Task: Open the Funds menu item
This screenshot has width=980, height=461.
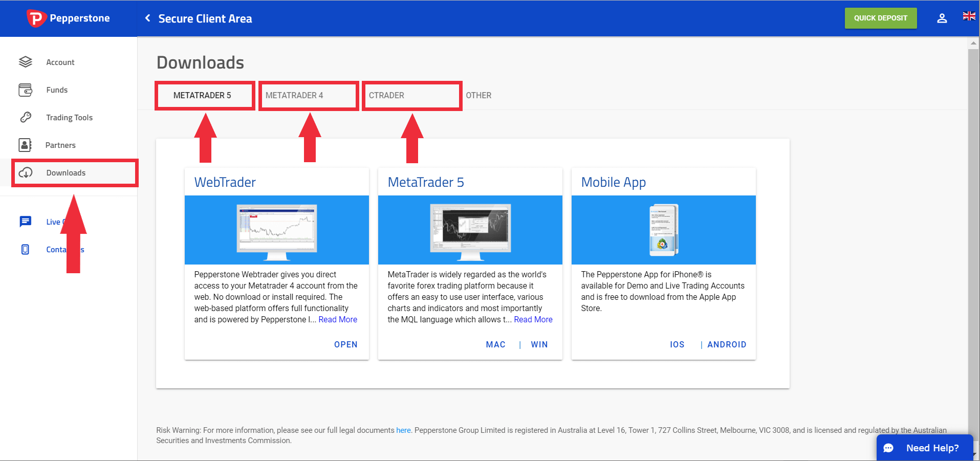Action: (57, 90)
